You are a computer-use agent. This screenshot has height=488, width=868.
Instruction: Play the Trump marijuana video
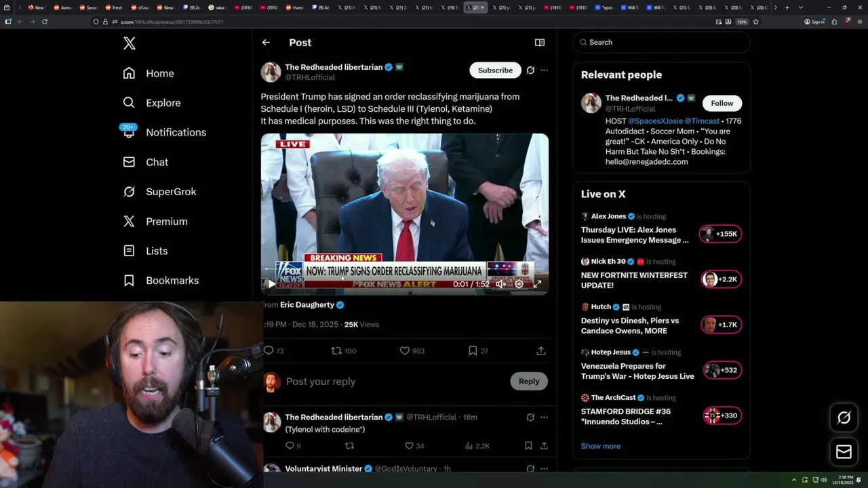point(271,284)
